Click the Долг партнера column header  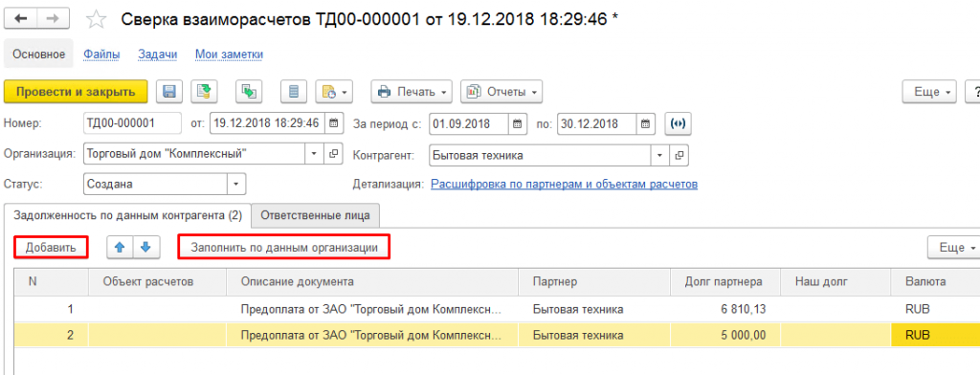[x=725, y=282]
